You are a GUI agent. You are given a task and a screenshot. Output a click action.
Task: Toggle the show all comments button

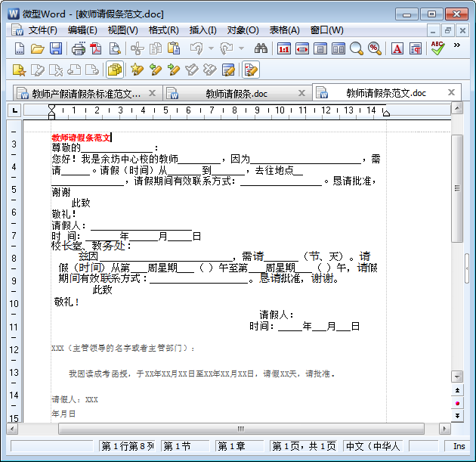pyautogui.click(x=115, y=70)
